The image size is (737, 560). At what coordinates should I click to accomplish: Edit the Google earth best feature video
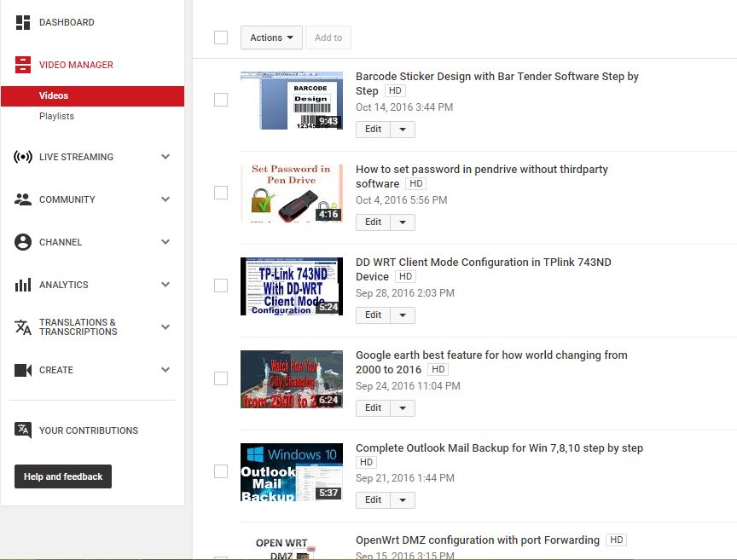(373, 407)
